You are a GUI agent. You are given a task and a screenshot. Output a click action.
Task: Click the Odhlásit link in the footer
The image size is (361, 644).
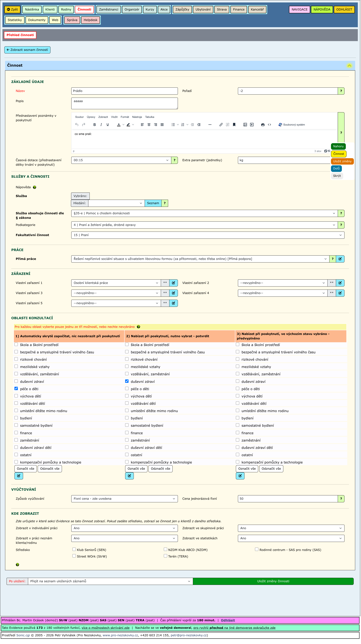tap(228, 620)
